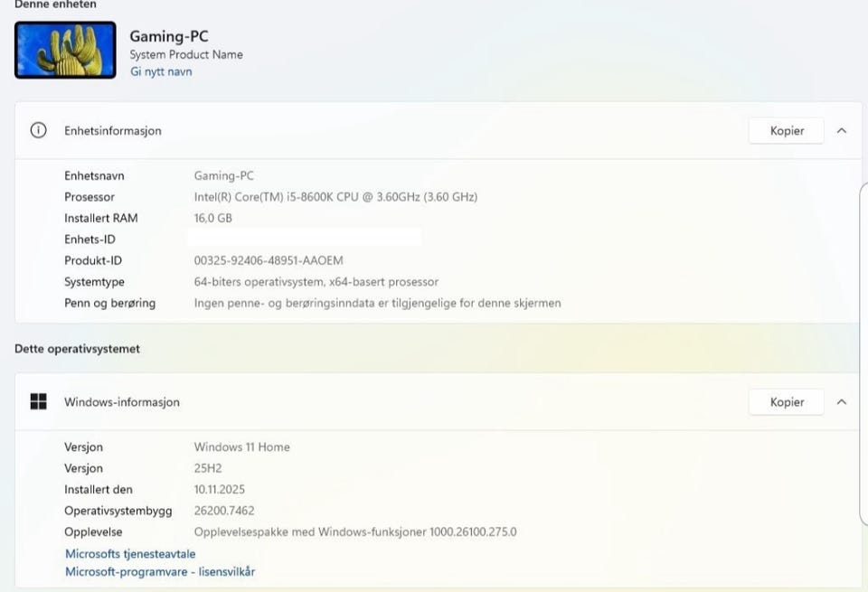868x592 pixels.
Task: Select the Penn og berøring value text
Action: pos(378,303)
